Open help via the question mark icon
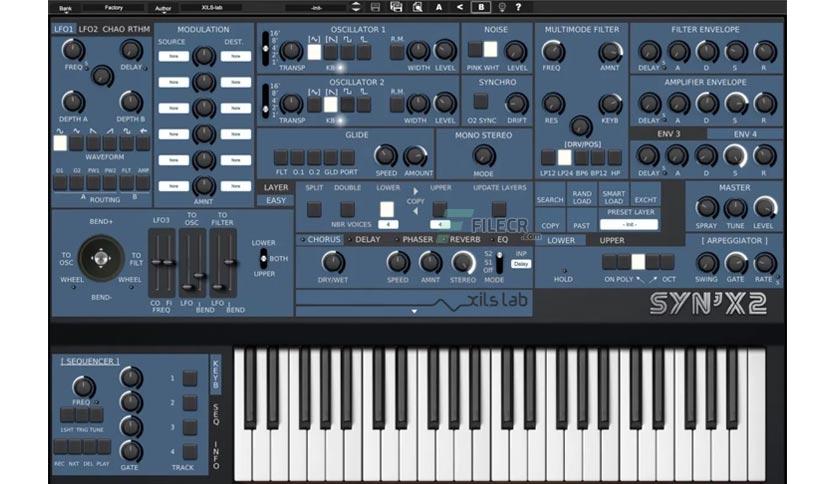The image size is (836, 484). pyautogui.click(x=518, y=7)
